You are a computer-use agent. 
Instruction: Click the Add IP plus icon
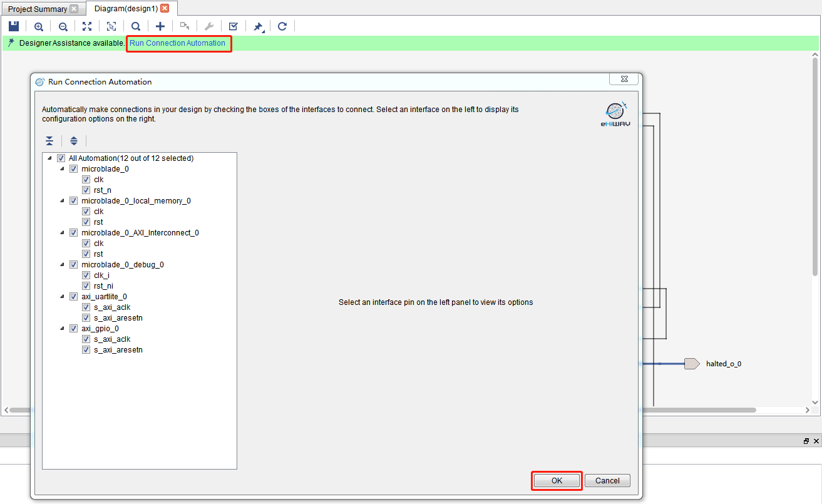point(160,26)
